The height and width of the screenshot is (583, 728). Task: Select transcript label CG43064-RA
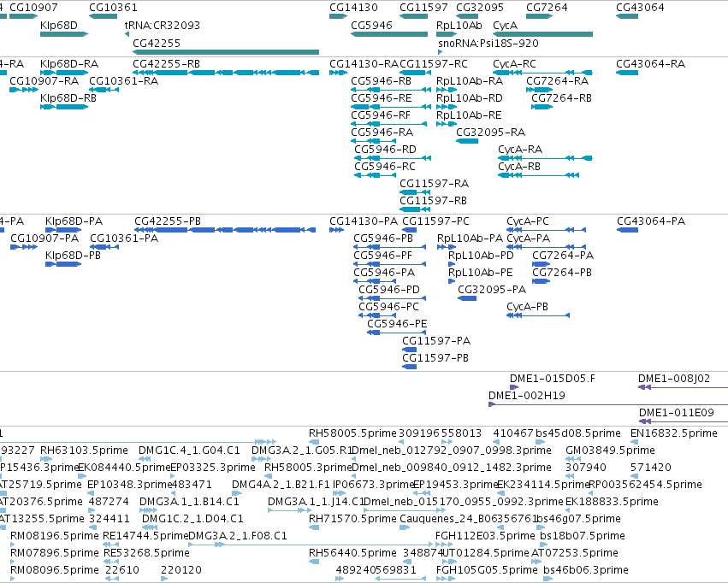650,63
